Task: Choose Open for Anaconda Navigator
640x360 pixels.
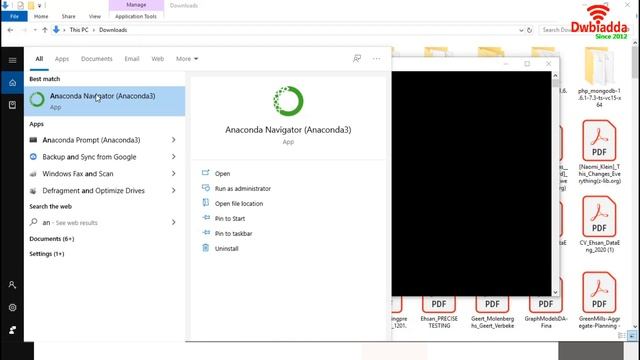Action: point(222,173)
